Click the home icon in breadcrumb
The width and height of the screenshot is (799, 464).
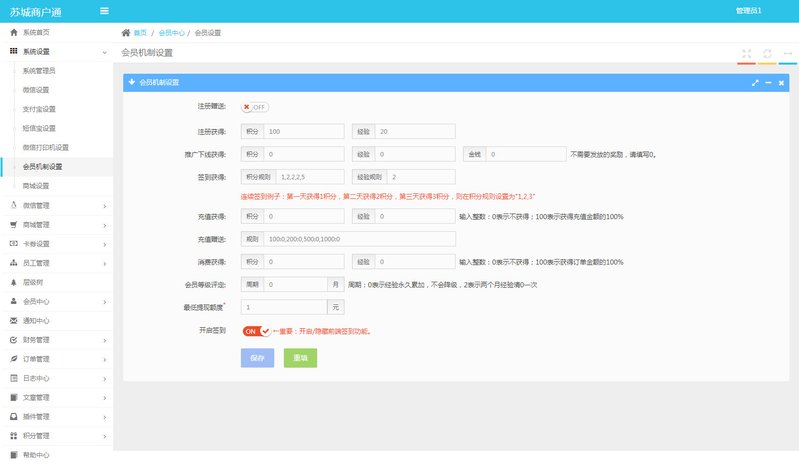(126, 33)
